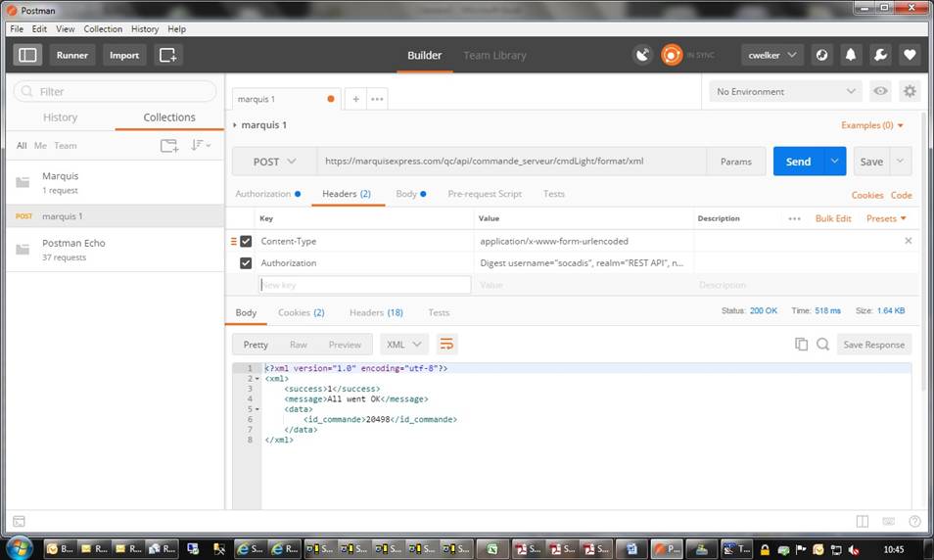Viewport: 934px width, 560px height.
Task: Click the Runner button
Action: tap(72, 55)
